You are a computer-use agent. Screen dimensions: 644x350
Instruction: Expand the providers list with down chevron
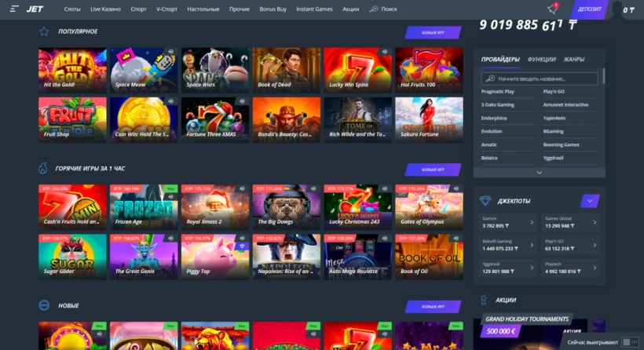coord(539,172)
